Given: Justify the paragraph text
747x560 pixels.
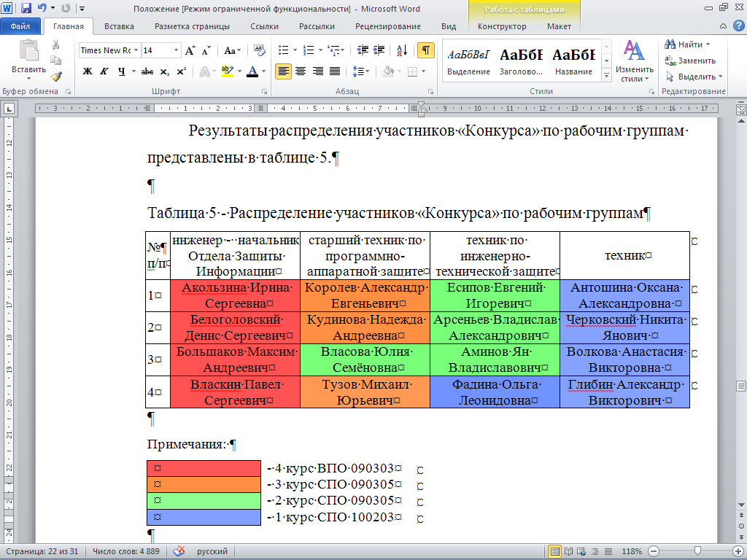Looking at the screenshot, I should tap(334, 71).
